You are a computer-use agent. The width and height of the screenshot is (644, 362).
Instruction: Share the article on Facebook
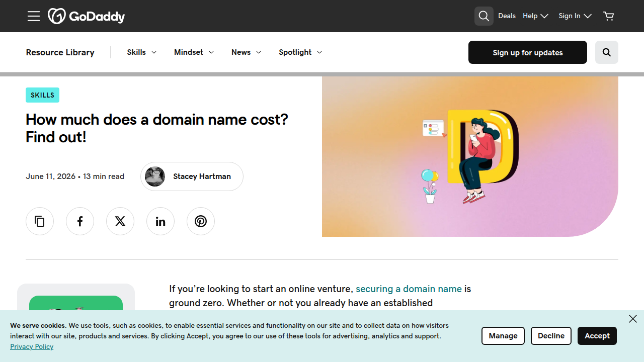point(80,221)
